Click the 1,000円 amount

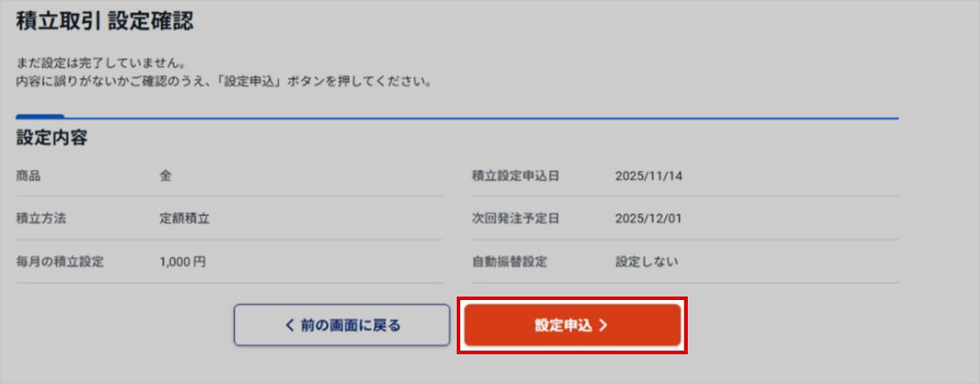183,262
